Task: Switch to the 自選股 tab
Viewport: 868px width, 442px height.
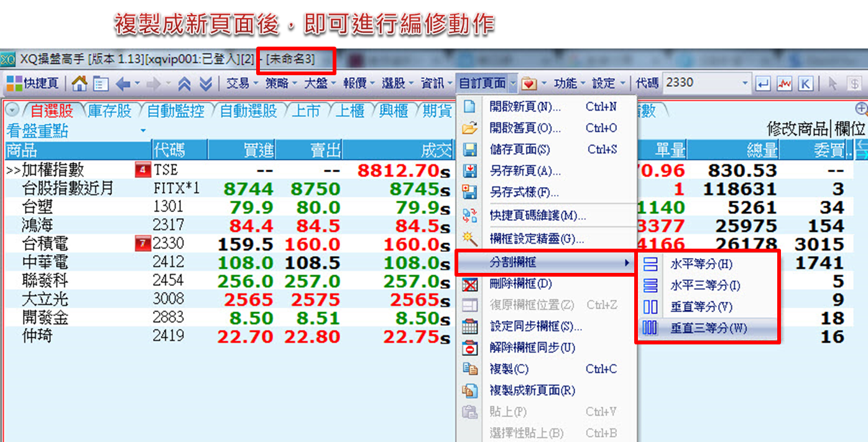Action: click(52, 111)
